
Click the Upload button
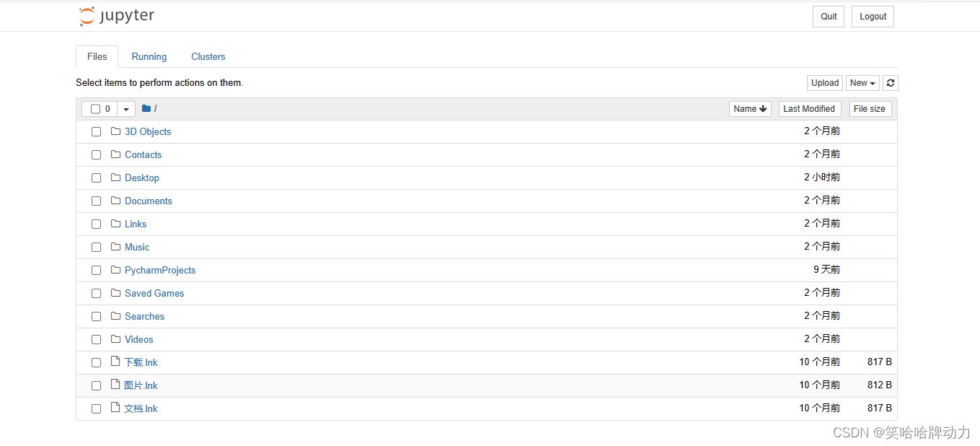coord(824,82)
